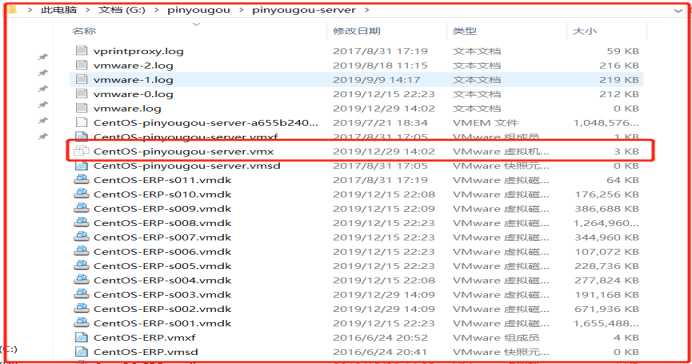Select file name CentOS-ERP-s005.vmdk
This screenshot has height=364, width=692.
coord(162,266)
